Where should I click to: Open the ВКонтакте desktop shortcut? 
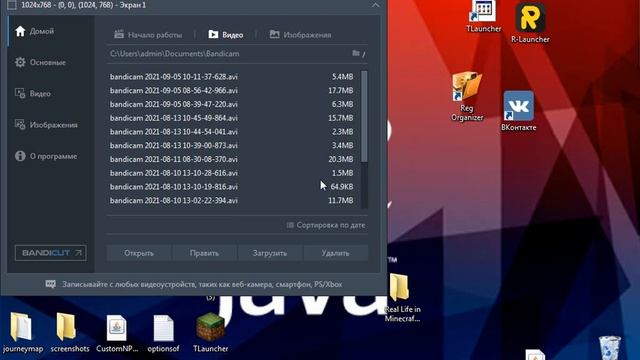tap(518, 111)
